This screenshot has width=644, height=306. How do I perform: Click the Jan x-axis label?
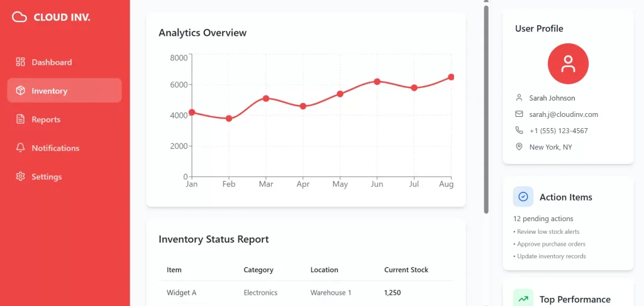(x=191, y=184)
